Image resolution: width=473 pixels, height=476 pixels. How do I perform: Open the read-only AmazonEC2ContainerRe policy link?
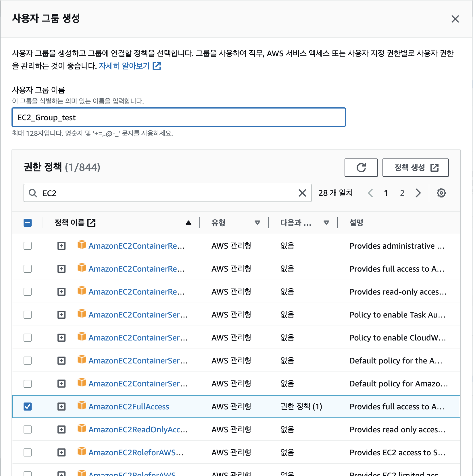[x=136, y=292]
